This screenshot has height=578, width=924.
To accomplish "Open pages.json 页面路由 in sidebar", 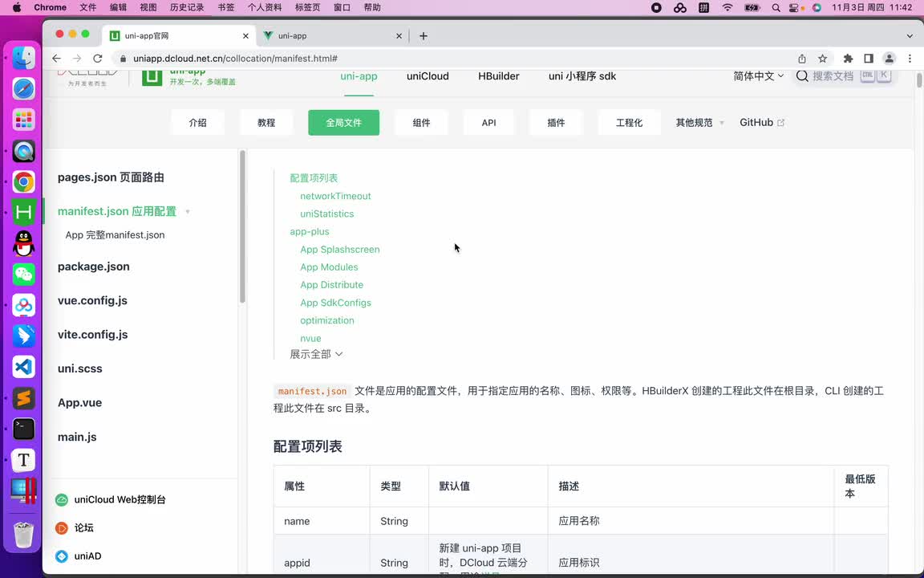I will point(111,177).
